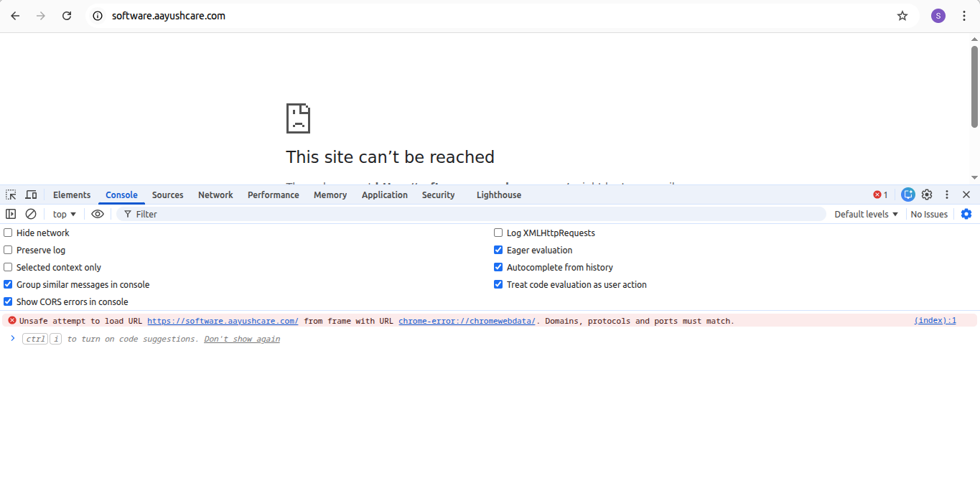This screenshot has height=501, width=980.
Task: Switch to the Application tab
Action: pos(385,195)
